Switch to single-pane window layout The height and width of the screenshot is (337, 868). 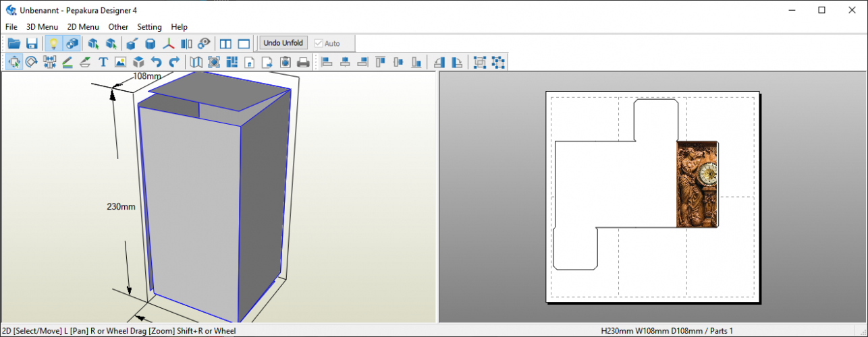click(x=244, y=44)
